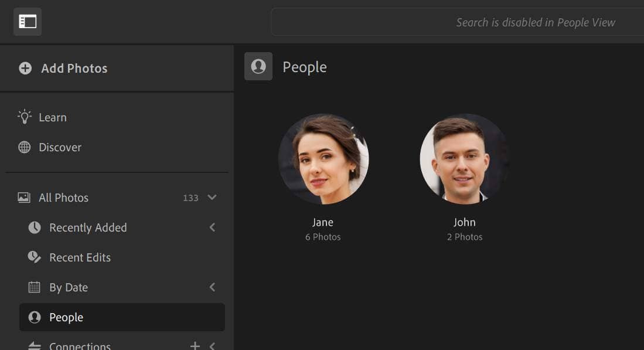
Task: Click the All Photos image icon
Action: pos(24,198)
